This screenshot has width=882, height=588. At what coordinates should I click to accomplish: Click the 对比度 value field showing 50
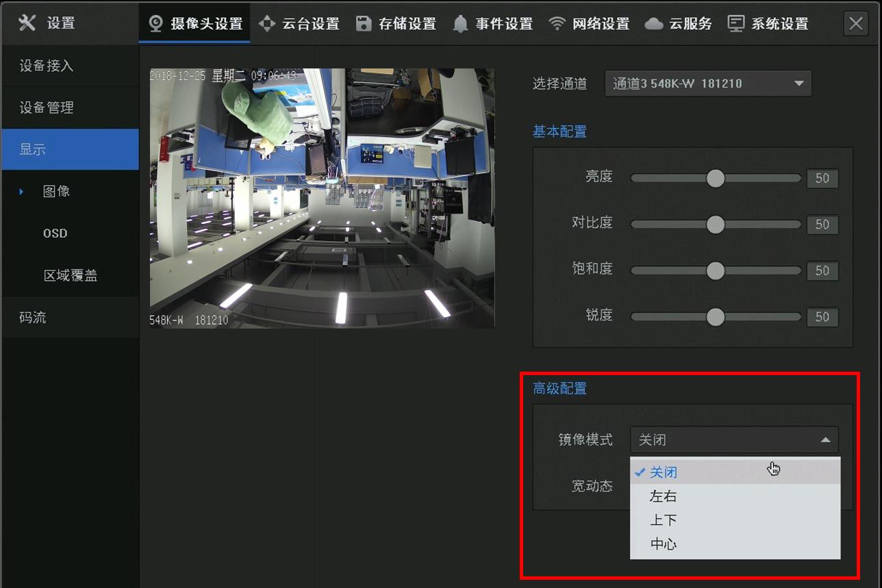pos(822,225)
